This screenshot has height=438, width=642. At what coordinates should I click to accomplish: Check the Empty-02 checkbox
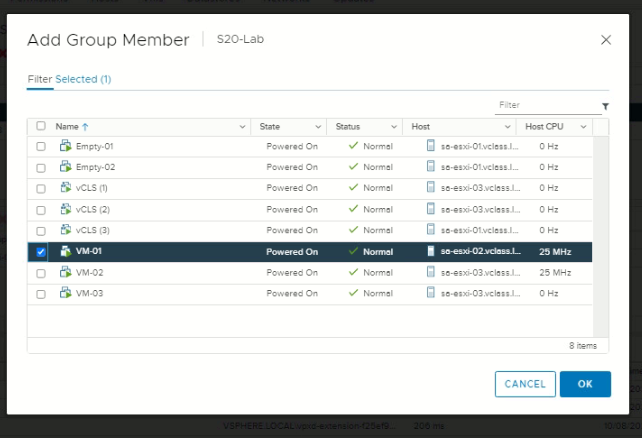coord(41,168)
